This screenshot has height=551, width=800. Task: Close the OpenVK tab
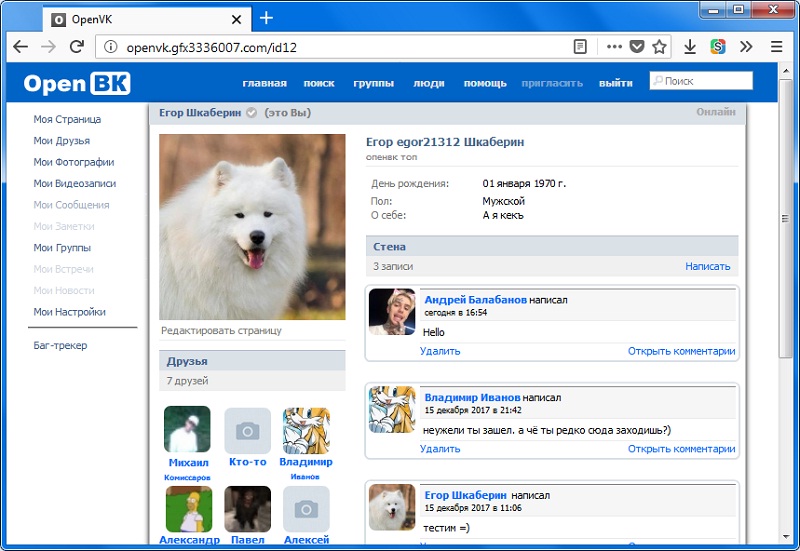tap(236, 20)
